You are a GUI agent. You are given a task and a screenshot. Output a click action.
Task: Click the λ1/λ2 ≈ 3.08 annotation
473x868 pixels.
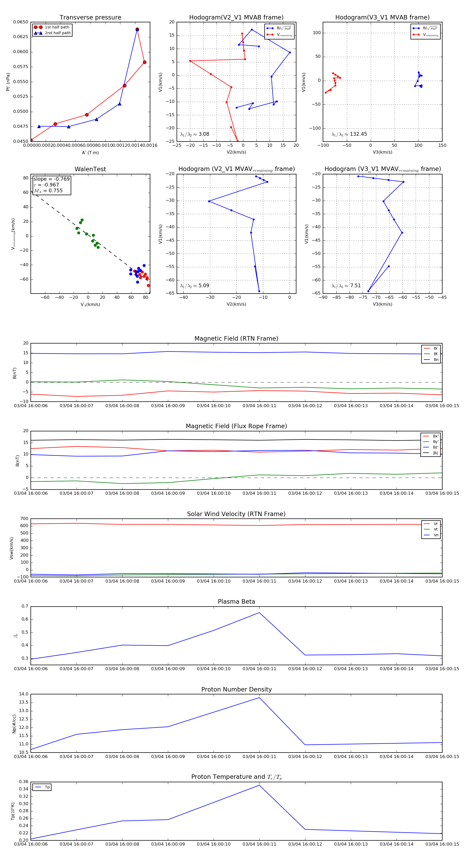pos(194,134)
